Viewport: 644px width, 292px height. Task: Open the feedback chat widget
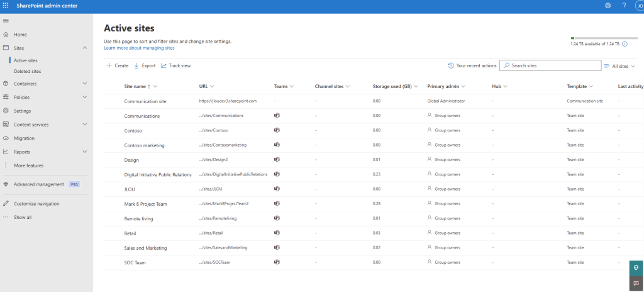tap(636, 283)
